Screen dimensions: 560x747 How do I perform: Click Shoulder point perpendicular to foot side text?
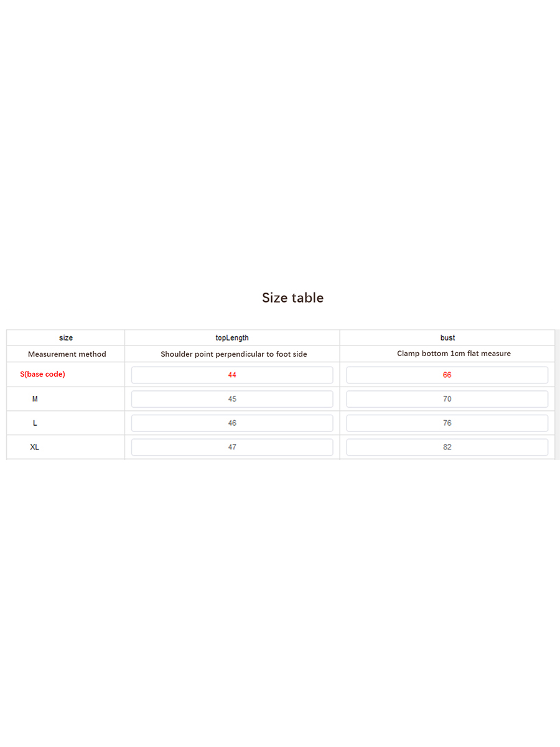click(x=234, y=354)
